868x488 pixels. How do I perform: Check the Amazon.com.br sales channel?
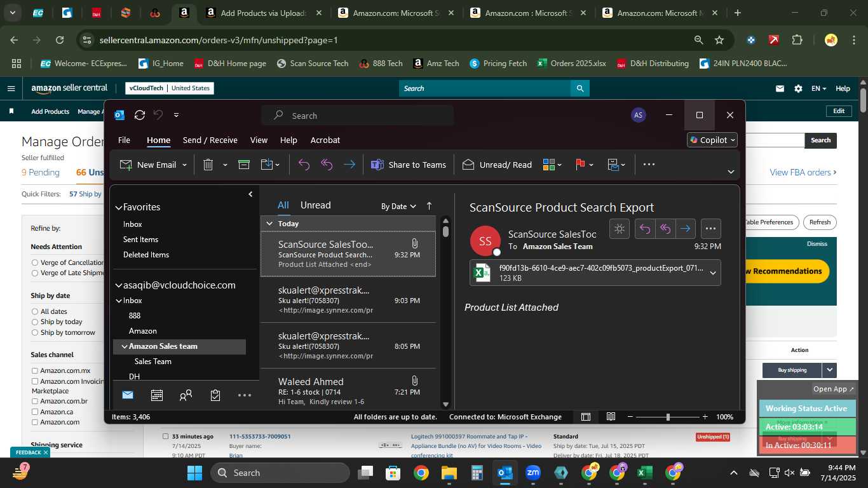35,402
